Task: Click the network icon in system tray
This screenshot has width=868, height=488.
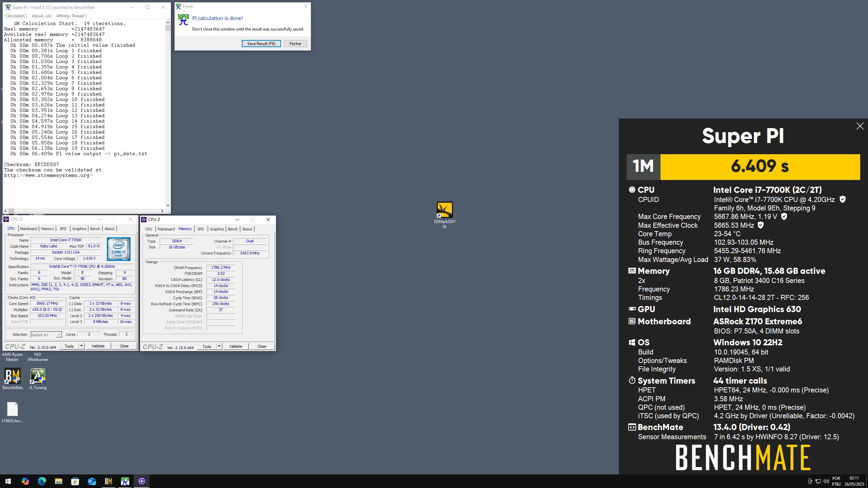Action: coord(818,481)
